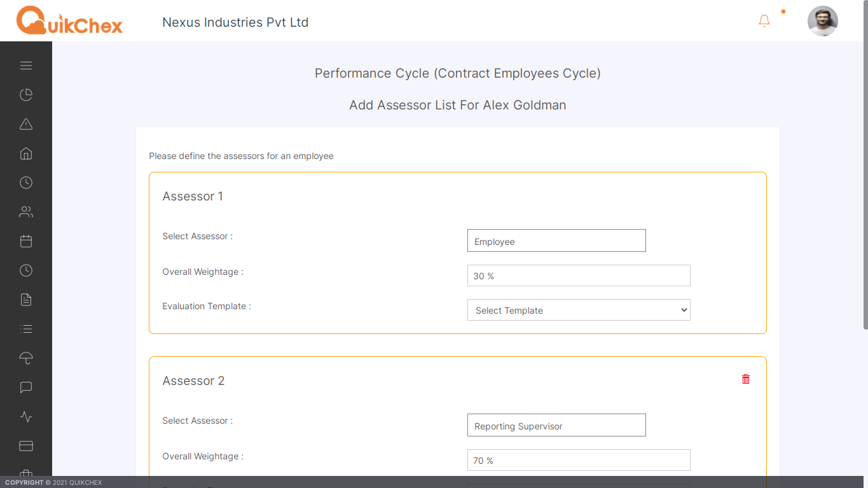Open the calendar icon in sidebar
The height and width of the screenshot is (488, 868).
[x=26, y=241]
